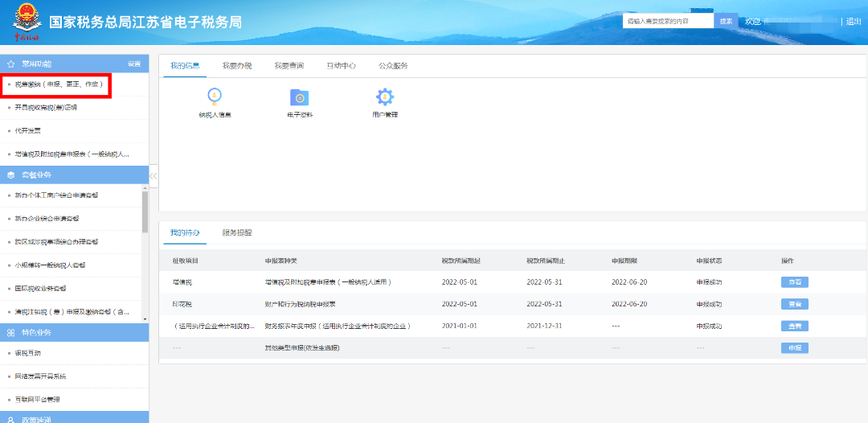
Task: Click the 增值税 cell in 征收项目 column
Action: point(182,281)
